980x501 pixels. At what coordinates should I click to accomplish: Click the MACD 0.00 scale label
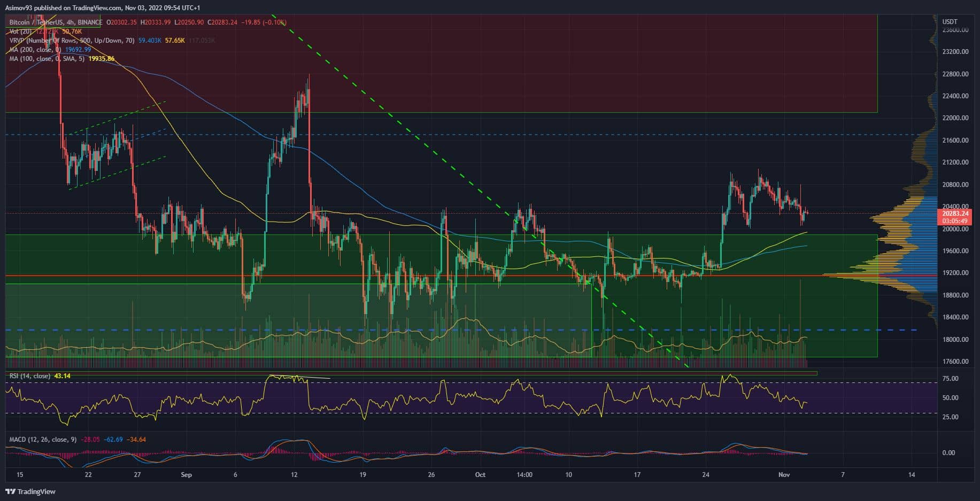[948, 453]
